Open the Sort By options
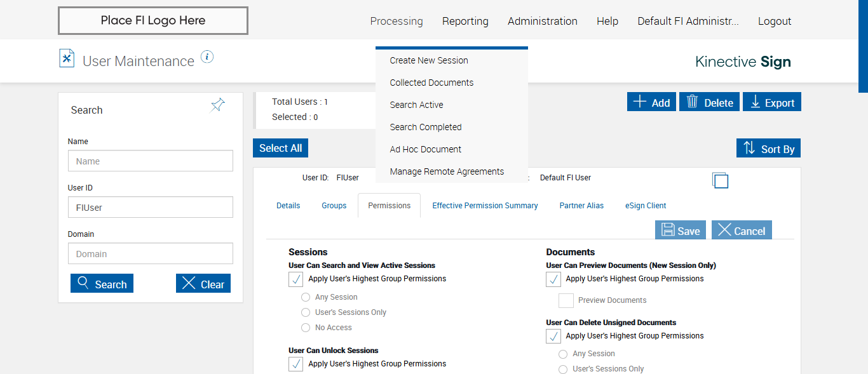This screenshot has width=868, height=374. pyautogui.click(x=768, y=149)
